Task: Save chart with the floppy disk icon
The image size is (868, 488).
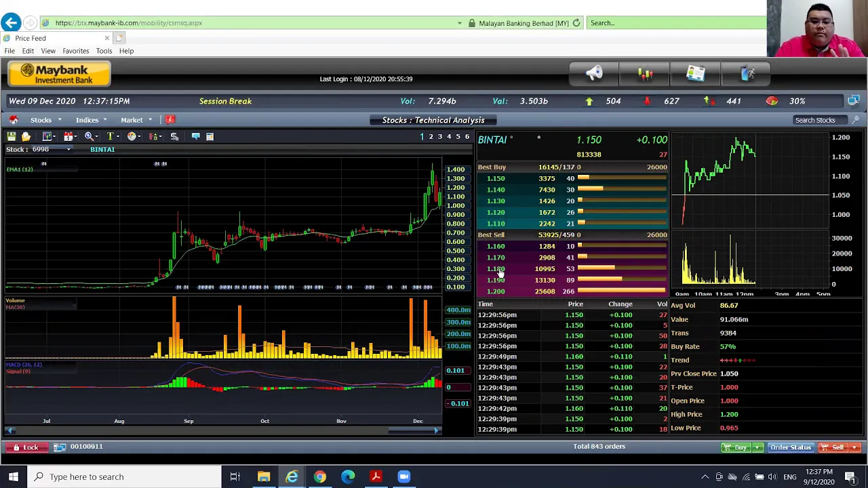Action: pos(12,136)
